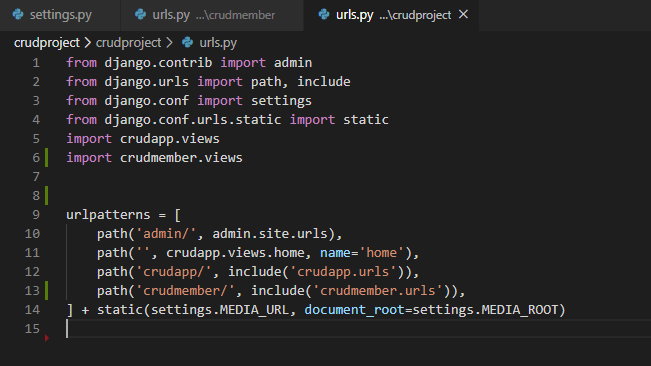Click the red deleted-lines arrow below line 15
651x366 pixels.
point(47,338)
